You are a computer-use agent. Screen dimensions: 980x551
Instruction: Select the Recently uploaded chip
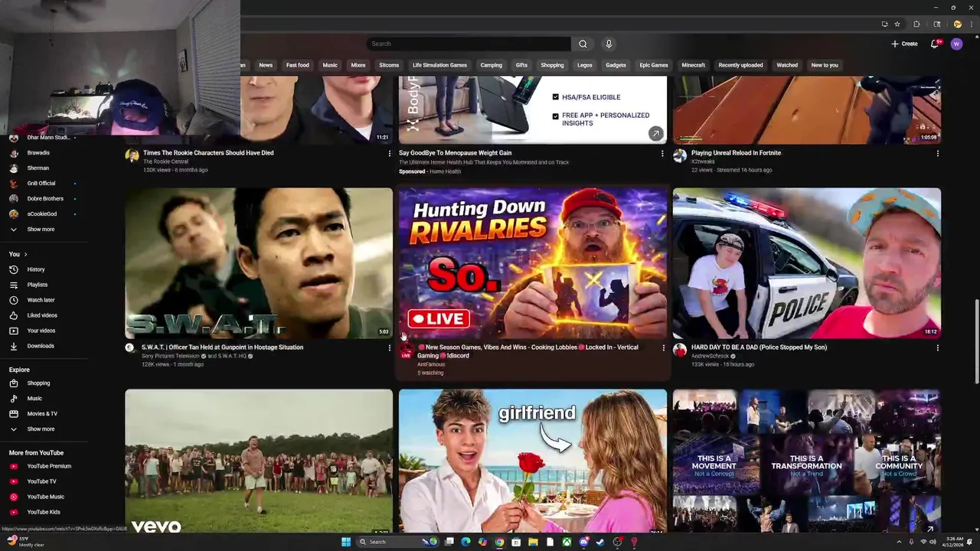(740, 65)
